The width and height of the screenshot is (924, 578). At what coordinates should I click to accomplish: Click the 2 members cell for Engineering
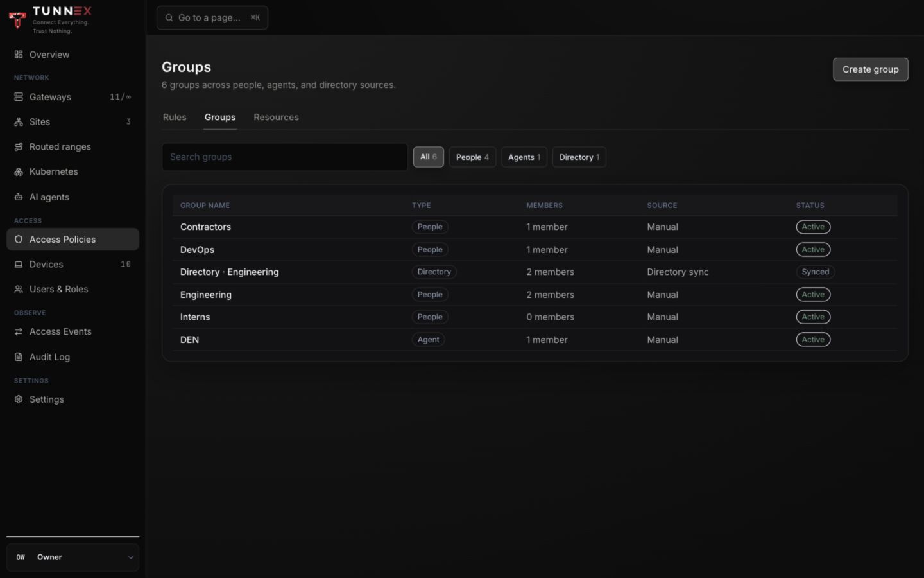coord(551,295)
